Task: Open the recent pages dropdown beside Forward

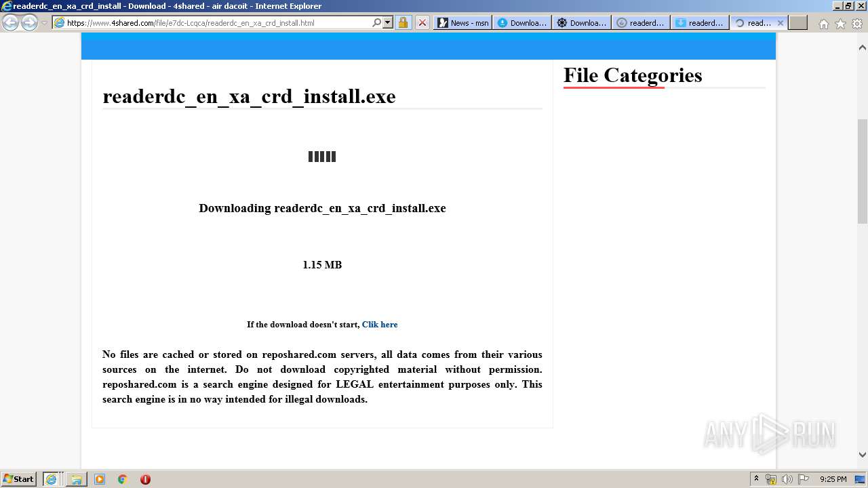Action: tap(44, 22)
